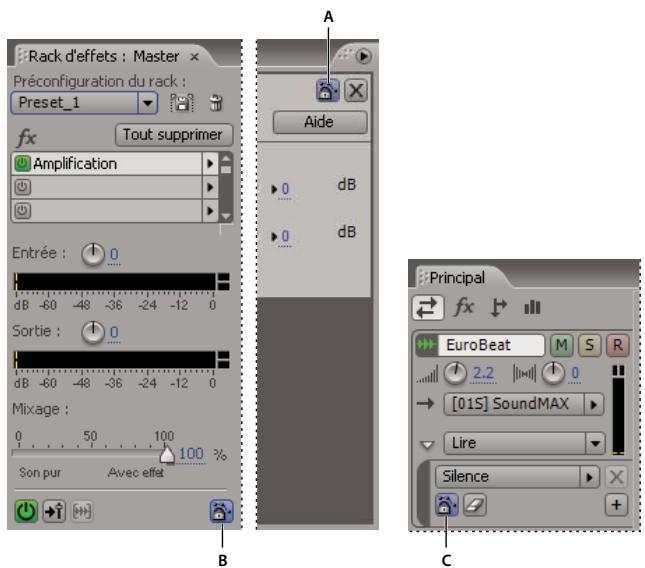Open the Lire automation mode dropdown

click(524, 443)
